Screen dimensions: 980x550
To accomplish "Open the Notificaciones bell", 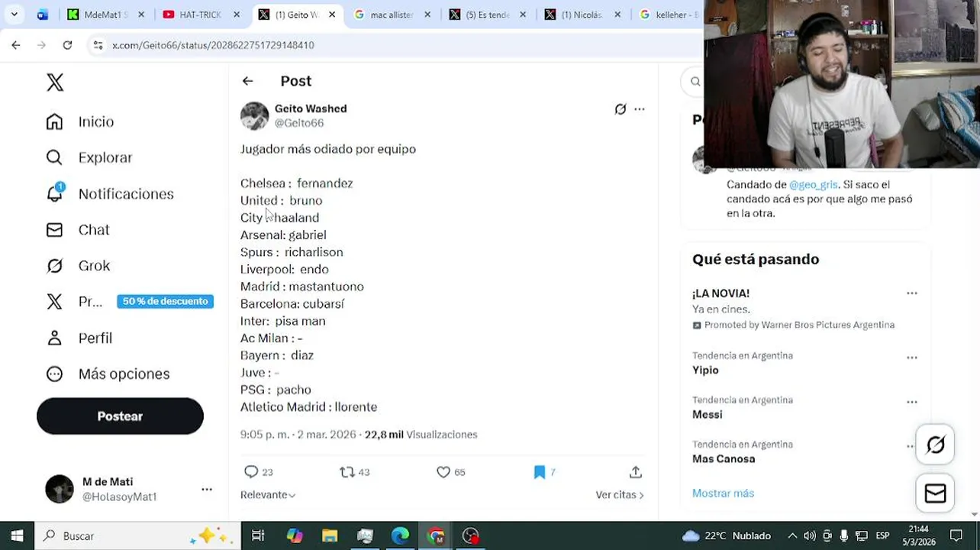I will click(54, 193).
